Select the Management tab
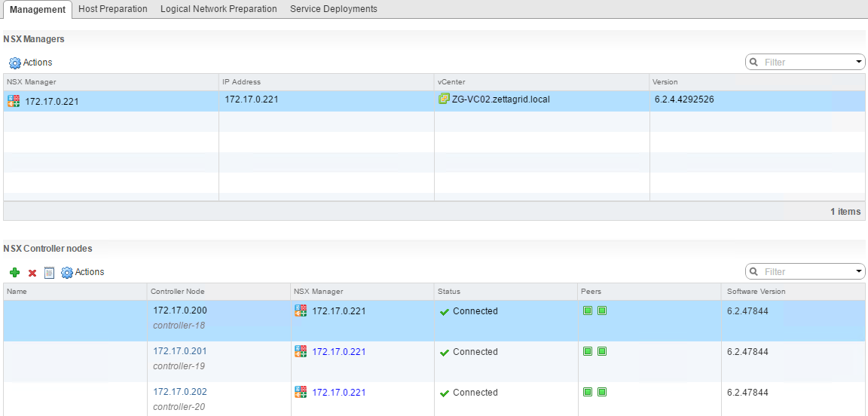The width and height of the screenshot is (868, 416). (x=38, y=9)
